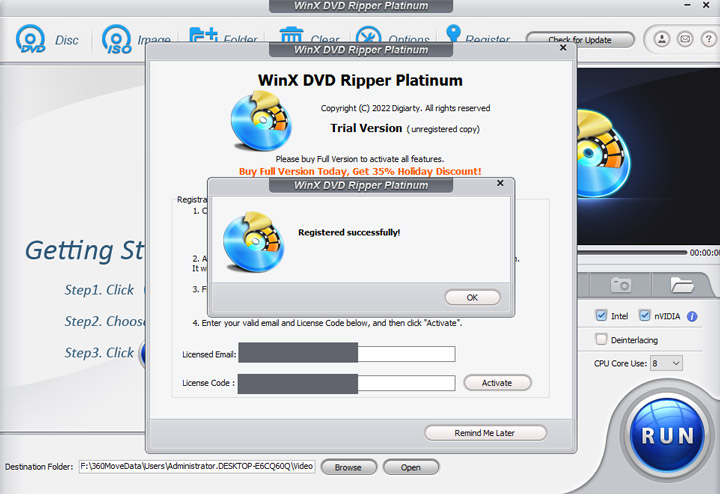Click the 'Trial Version' label
Screen dimensions: 720x494
pyautogui.click(x=366, y=128)
